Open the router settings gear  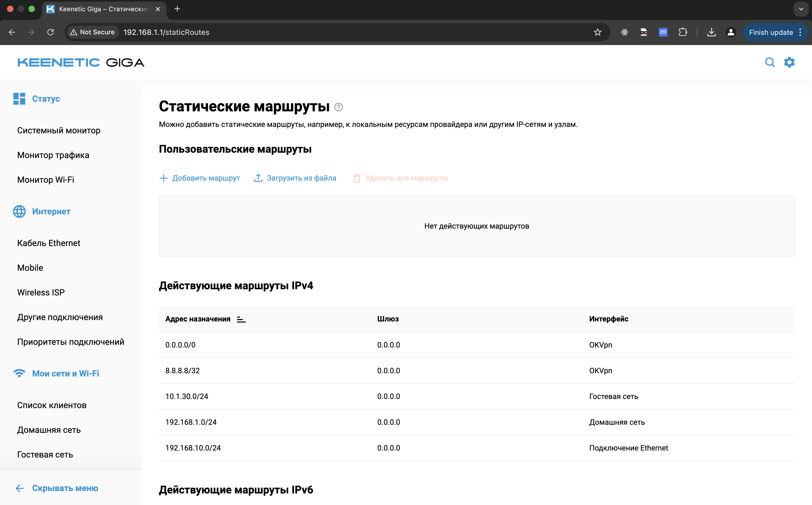click(x=790, y=62)
